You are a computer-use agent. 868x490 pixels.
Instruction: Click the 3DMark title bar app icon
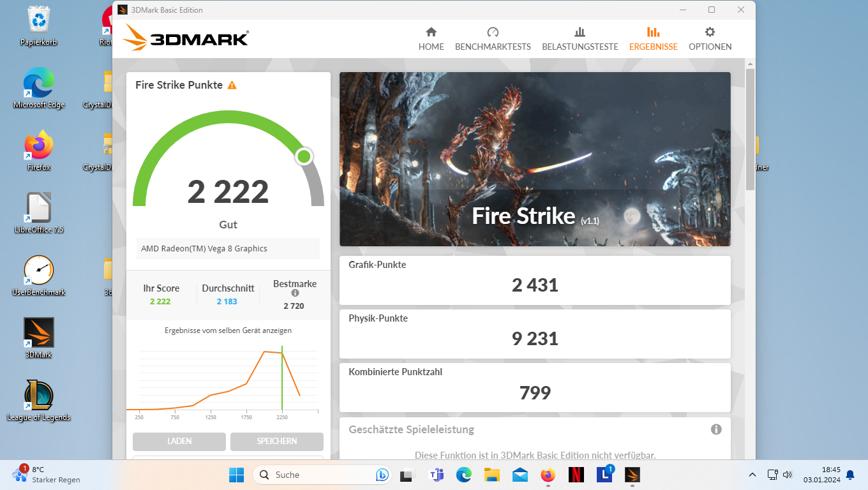(123, 10)
